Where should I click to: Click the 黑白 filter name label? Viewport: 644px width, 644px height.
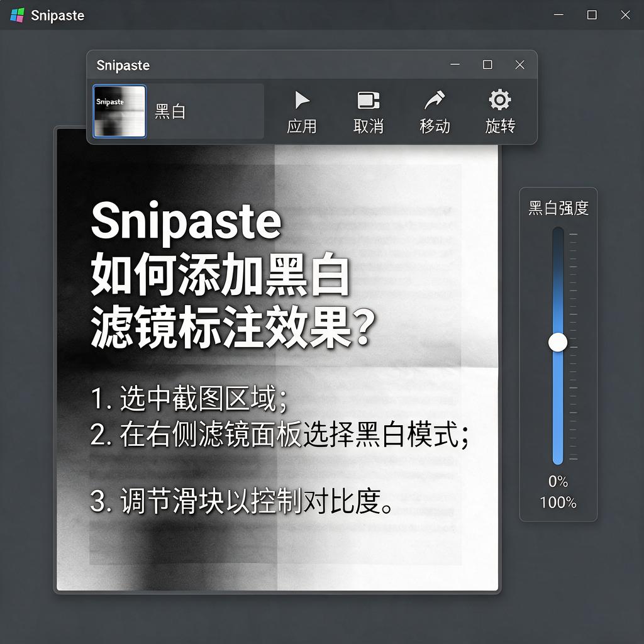pos(170,111)
